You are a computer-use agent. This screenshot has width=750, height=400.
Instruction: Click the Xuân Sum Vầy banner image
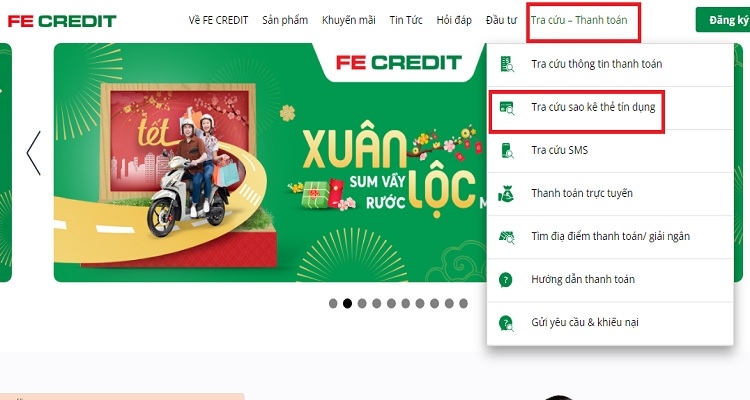tap(270, 163)
